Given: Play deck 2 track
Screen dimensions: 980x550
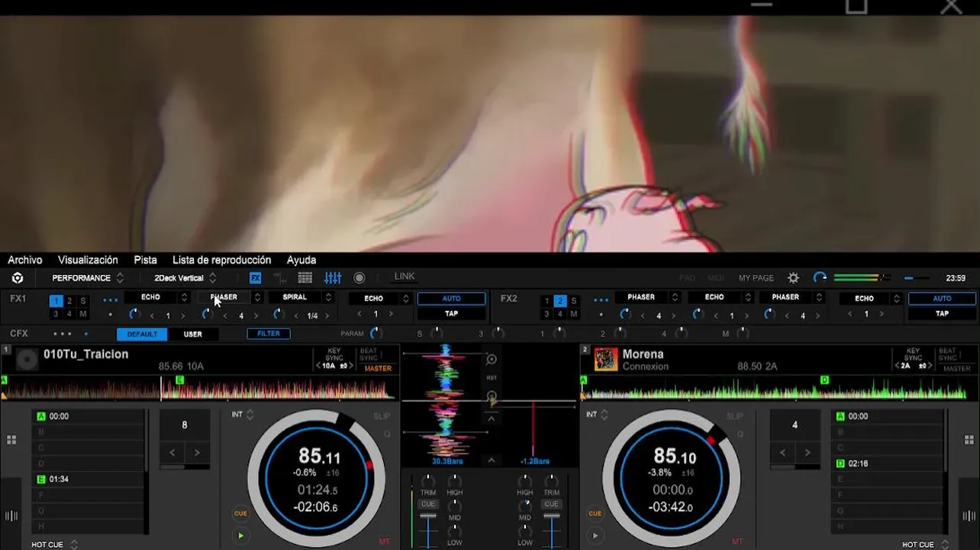Looking at the screenshot, I should pos(595,535).
